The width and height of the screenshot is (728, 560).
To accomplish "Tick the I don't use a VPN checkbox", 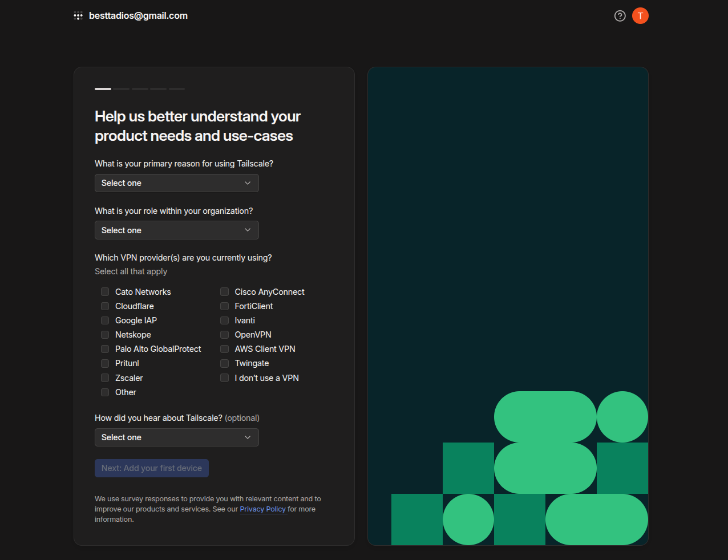I will tap(225, 378).
